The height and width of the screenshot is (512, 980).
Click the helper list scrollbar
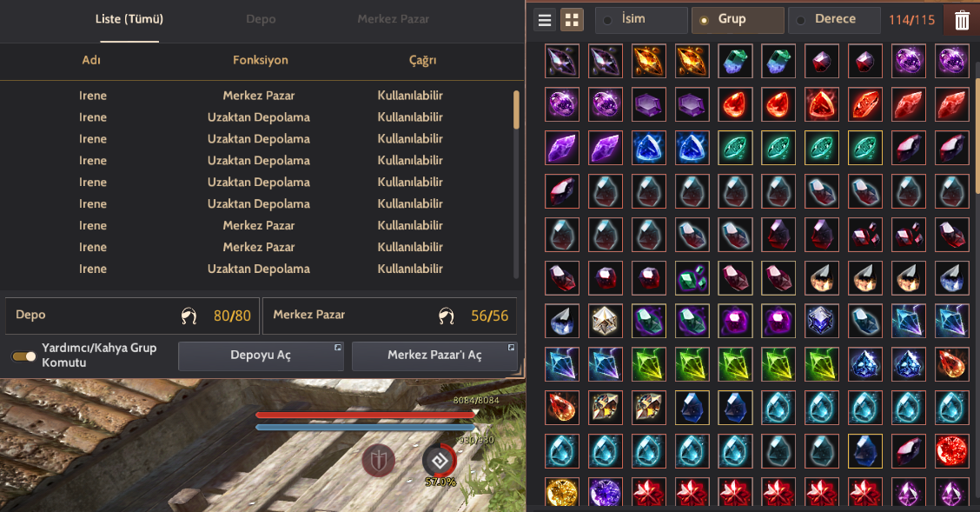pos(516,110)
